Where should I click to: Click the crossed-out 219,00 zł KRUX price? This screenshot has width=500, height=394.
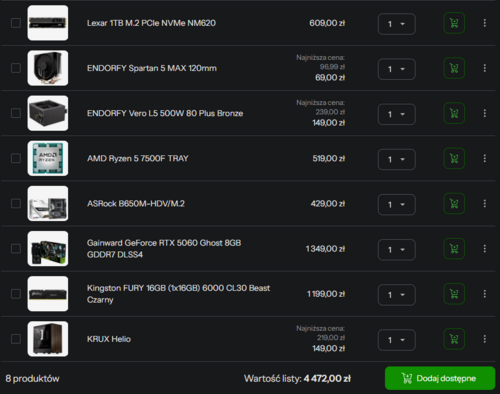(331, 338)
